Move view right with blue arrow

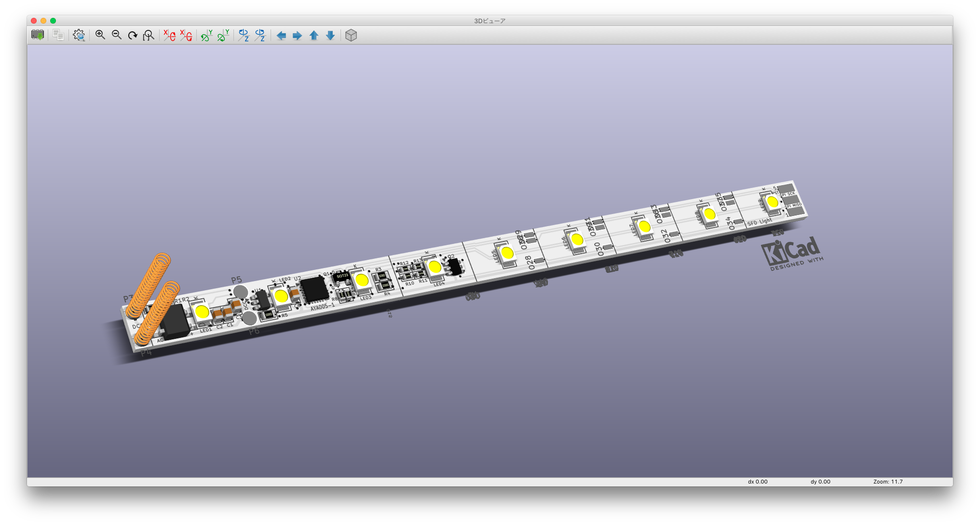[298, 36]
